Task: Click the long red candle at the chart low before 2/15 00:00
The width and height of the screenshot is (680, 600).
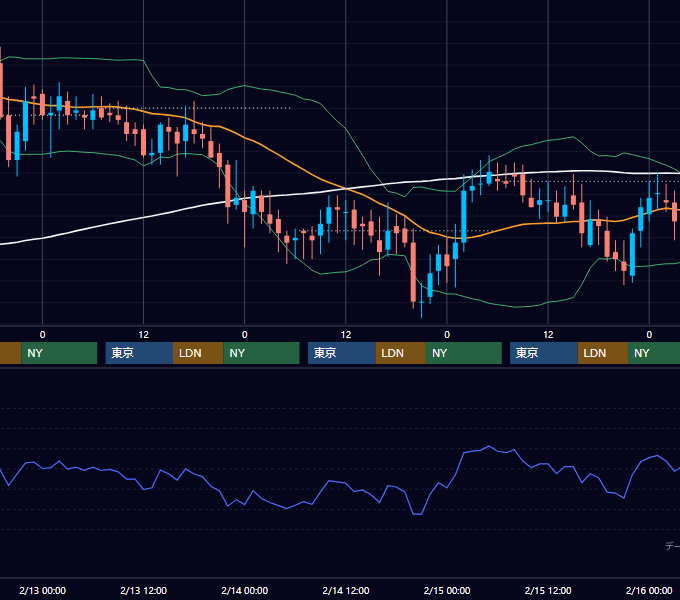Action: click(413, 272)
